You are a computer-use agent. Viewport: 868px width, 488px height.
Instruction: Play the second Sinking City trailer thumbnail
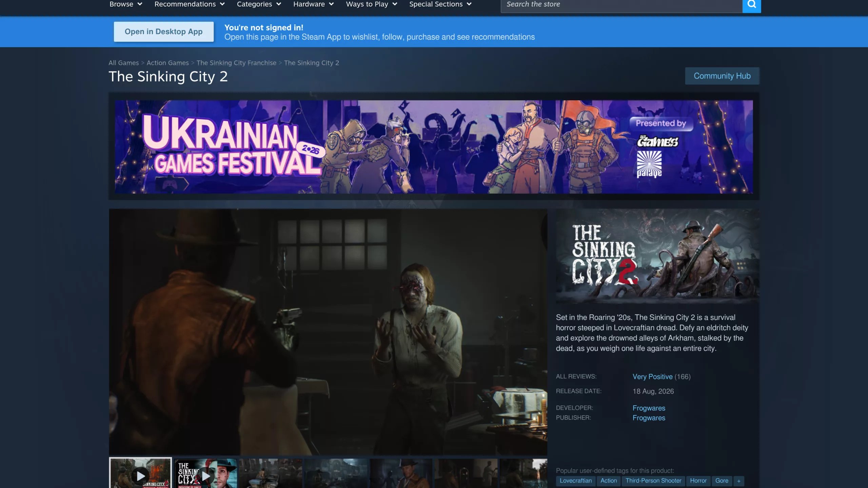tap(205, 473)
